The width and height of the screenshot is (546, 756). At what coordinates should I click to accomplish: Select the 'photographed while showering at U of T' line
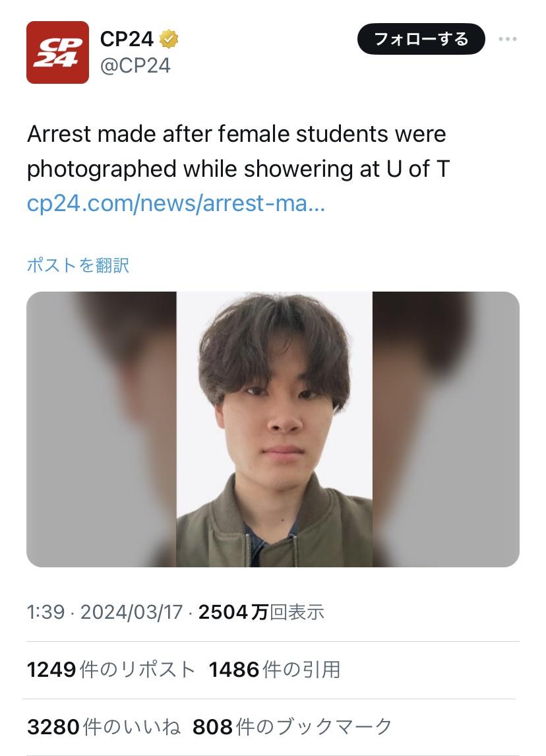(x=239, y=169)
